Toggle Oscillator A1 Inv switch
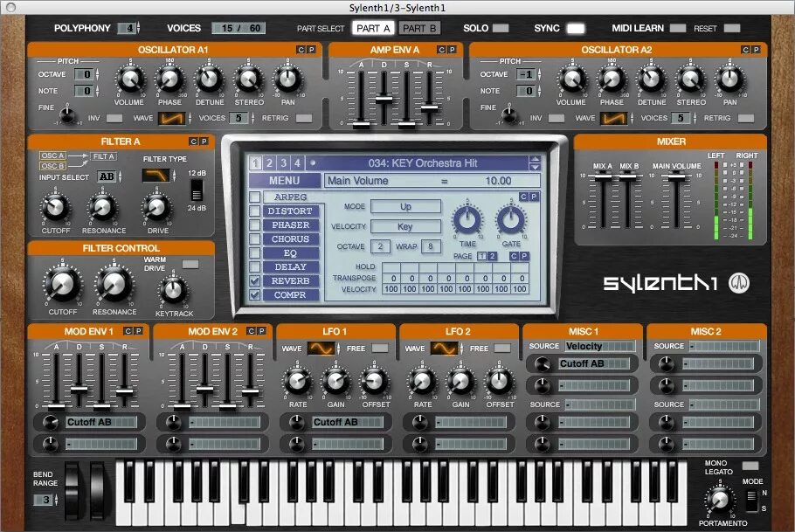795x532 pixels. (114, 118)
